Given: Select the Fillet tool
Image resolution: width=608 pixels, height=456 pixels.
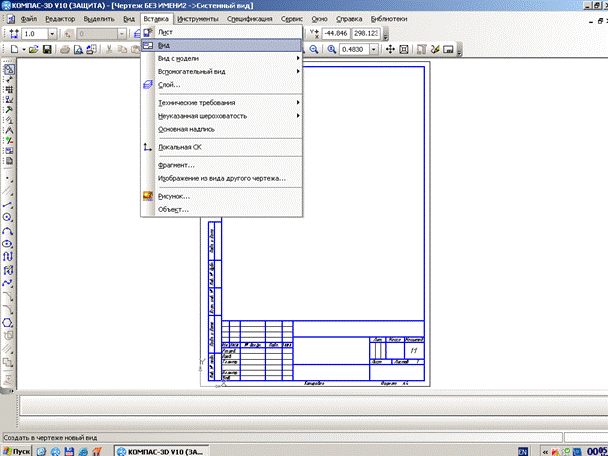Looking at the screenshot, I should pos(8,309).
